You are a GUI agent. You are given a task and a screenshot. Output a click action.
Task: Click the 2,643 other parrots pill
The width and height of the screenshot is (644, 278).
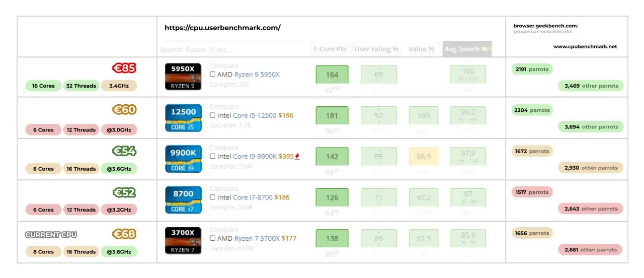pos(591,208)
